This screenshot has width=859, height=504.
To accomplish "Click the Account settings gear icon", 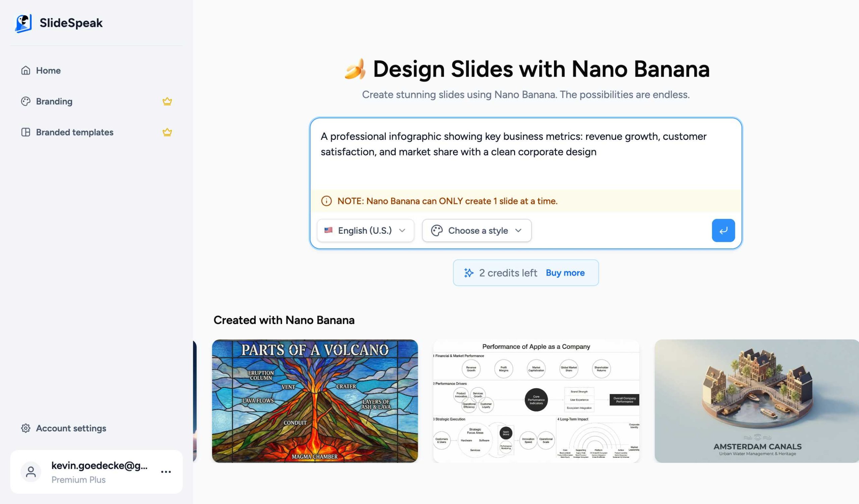I will point(26,428).
